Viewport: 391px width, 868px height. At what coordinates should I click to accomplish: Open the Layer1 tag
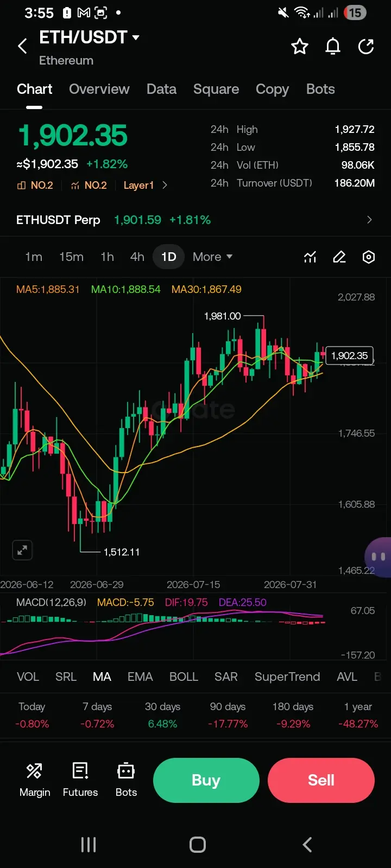coord(138,186)
